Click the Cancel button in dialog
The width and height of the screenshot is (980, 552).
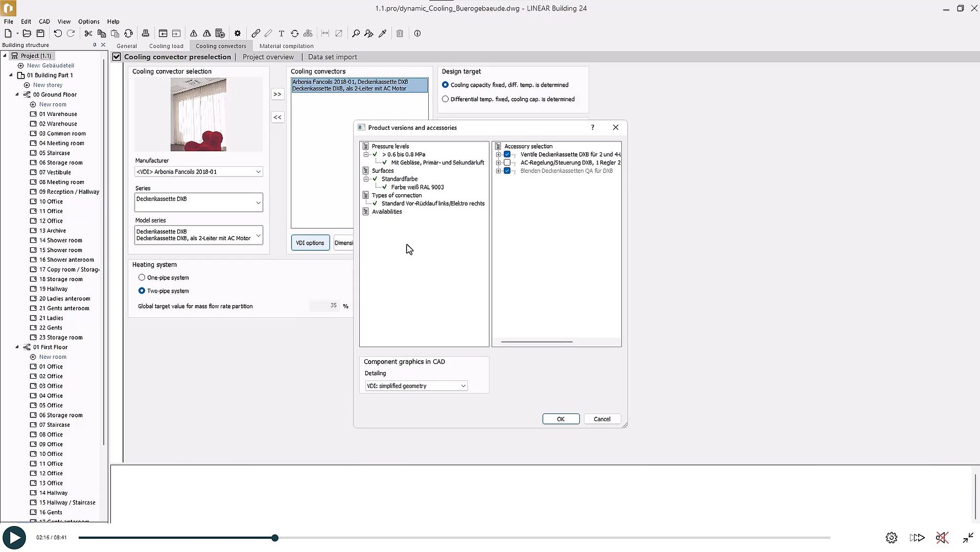pos(601,419)
